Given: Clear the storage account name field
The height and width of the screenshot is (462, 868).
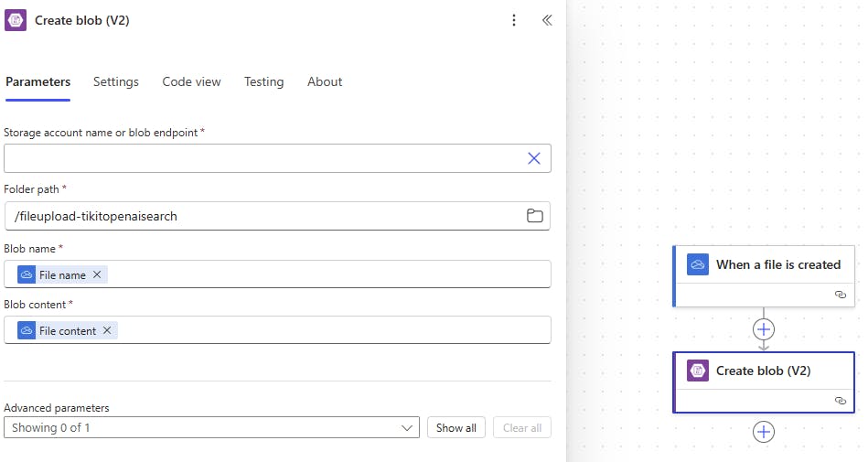Looking at the screenshot, I should [534, 158].
